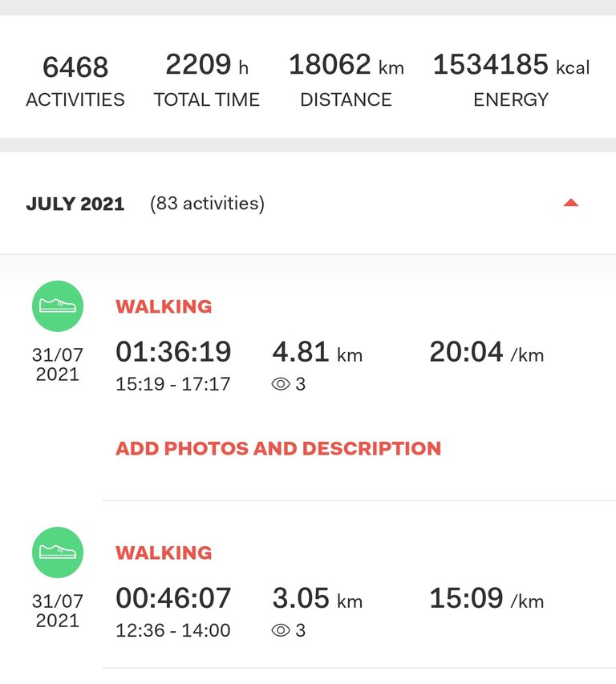The height and width of the screenshot is (684, 616).
Task: Tap the 20:04 /km pace value
Action: pos(486,351)
